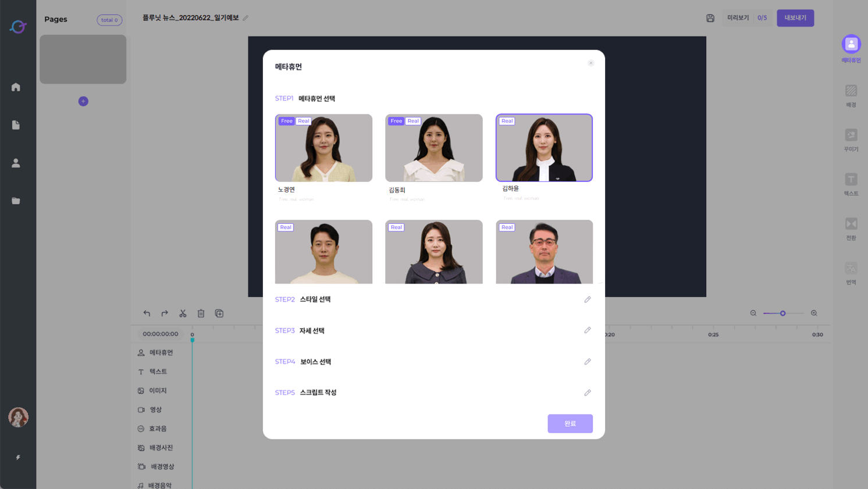Click the zoom in magnifier icon
The image size is (868, 489).
pos(814,313)
